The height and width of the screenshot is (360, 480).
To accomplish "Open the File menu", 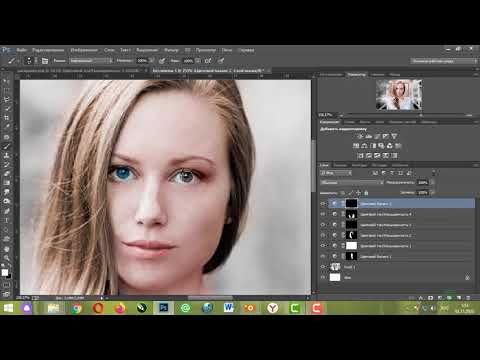I will (x=22, y=50).
